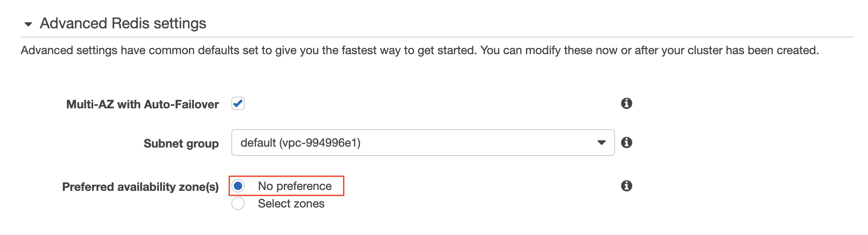Click the Preferred availability zone(s) label

tap(140, 187)
